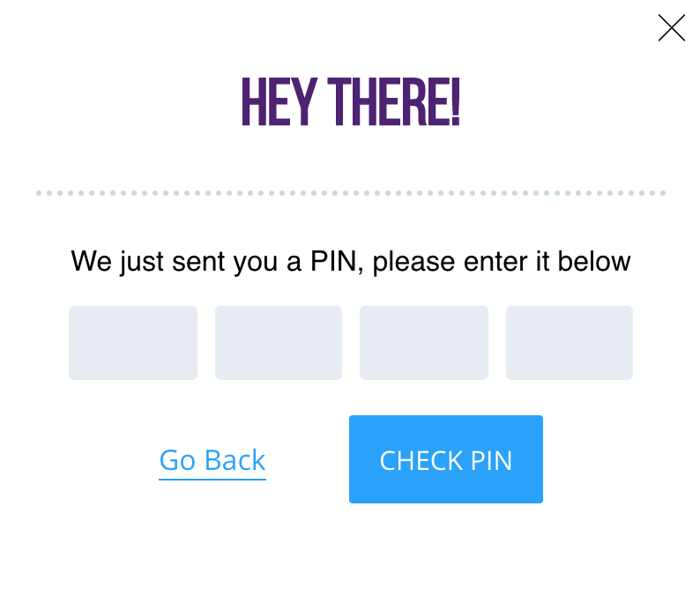
Task: Close the PIN dialog with the X
Action: [x=672, y=27]
